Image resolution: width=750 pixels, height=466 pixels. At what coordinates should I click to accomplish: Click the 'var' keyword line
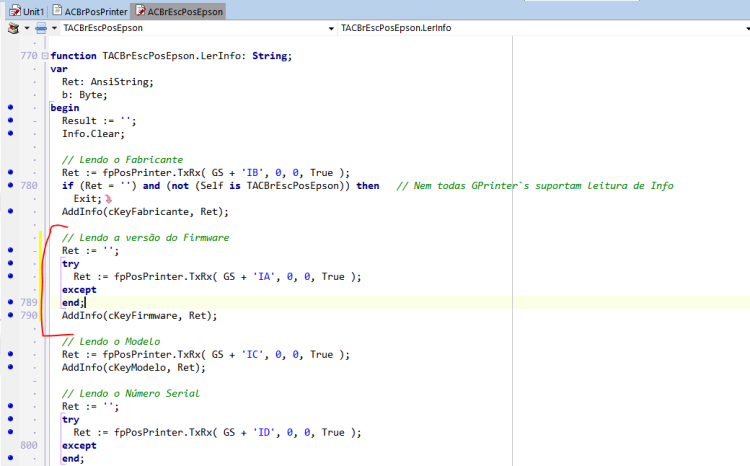coord(59,69)
